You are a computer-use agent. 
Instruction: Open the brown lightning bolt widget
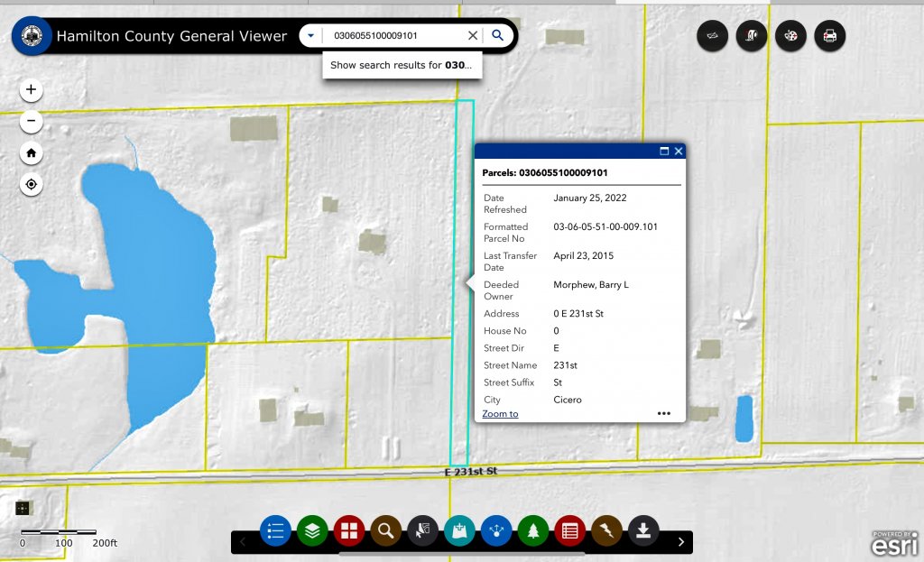[x=607, y=530]
